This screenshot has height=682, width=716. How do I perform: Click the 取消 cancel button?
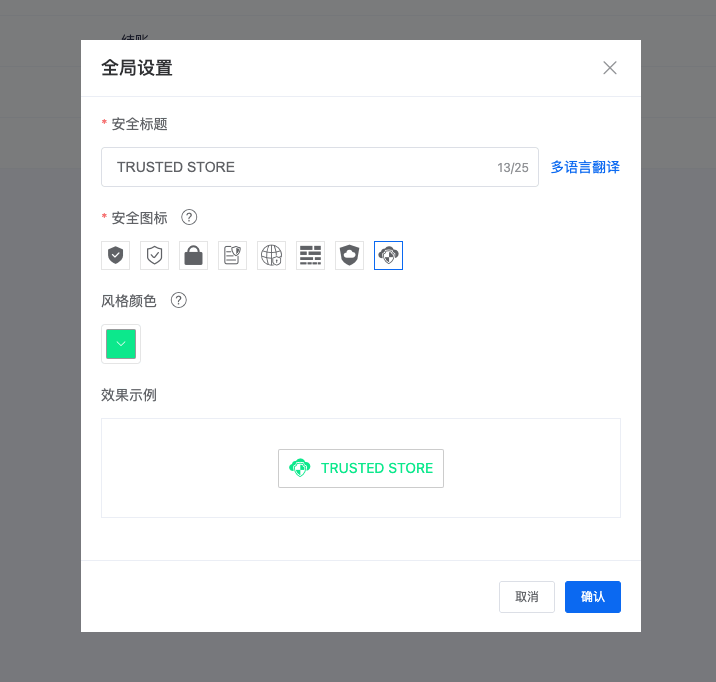tap(527, 597)
